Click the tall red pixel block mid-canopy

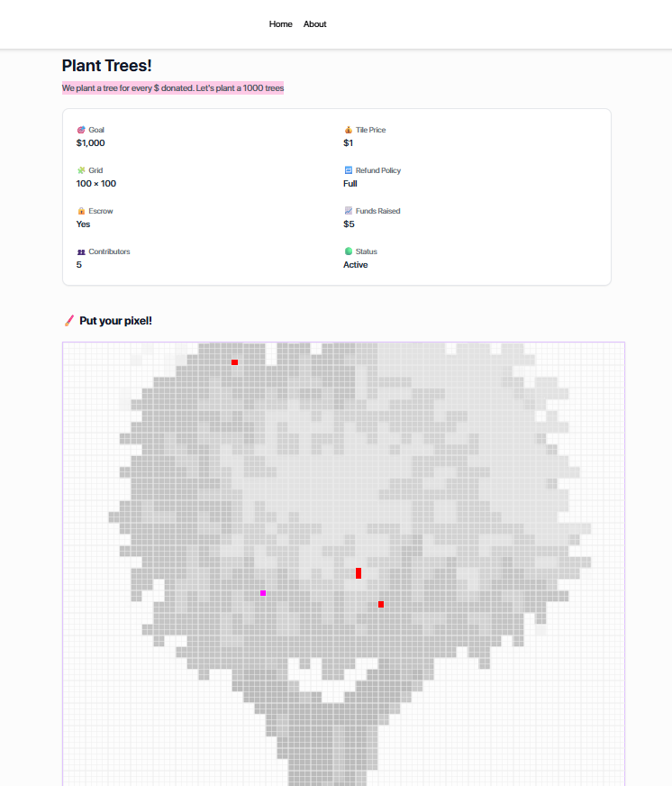[359, 573]
